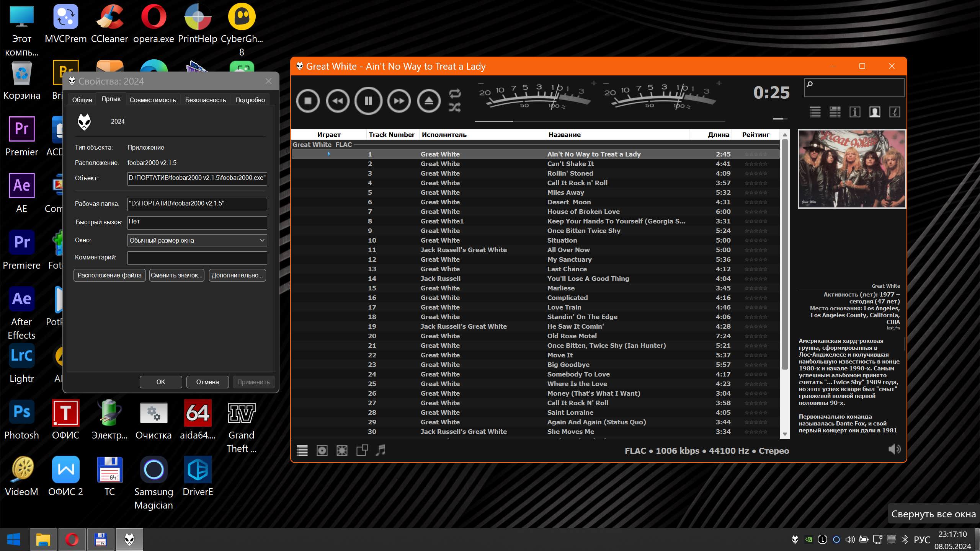980x551 pixels.
Task: Pause the current track
Action: coord(368,101)
